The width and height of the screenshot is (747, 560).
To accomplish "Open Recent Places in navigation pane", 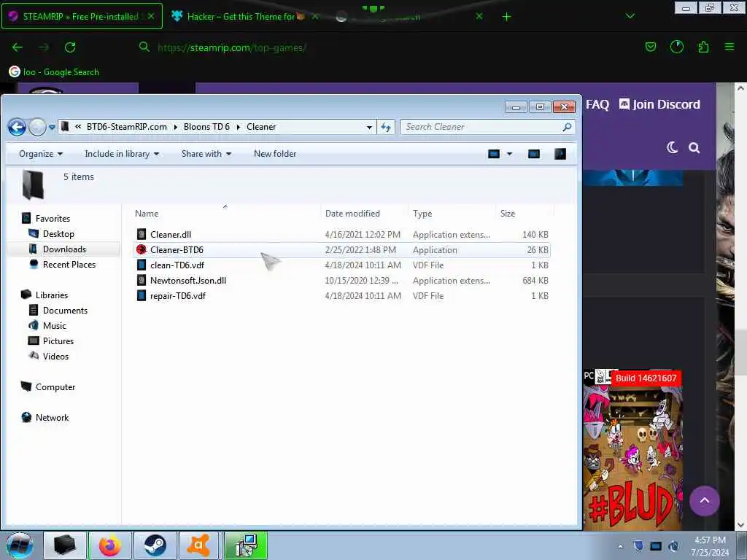I will tap(69, 264).
